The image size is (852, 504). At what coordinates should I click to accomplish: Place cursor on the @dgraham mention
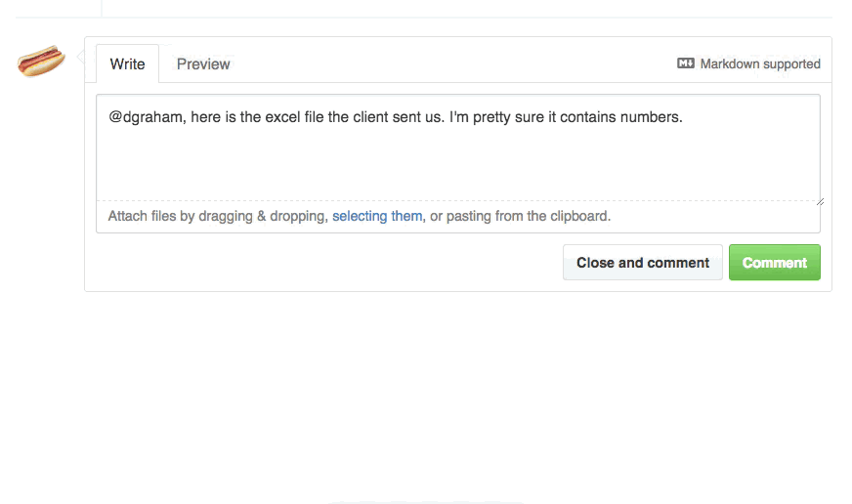146,117
